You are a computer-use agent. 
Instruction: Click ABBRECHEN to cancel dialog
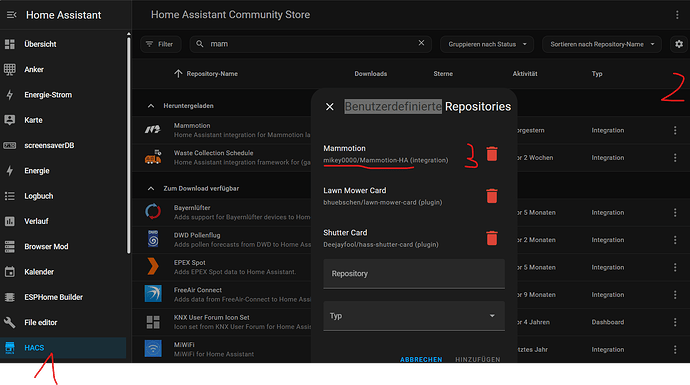coord(421,359)
